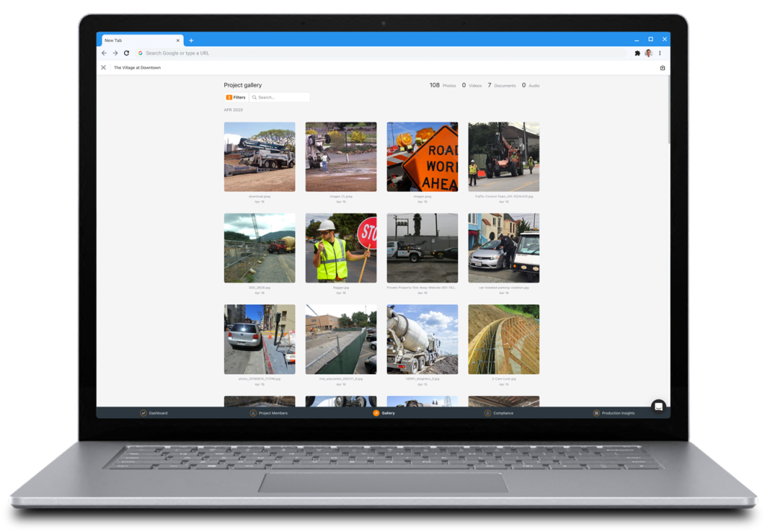Open the browser extensions puzzle icon
Viewport: 765px width, 532px height.
[x=637, y=53]
